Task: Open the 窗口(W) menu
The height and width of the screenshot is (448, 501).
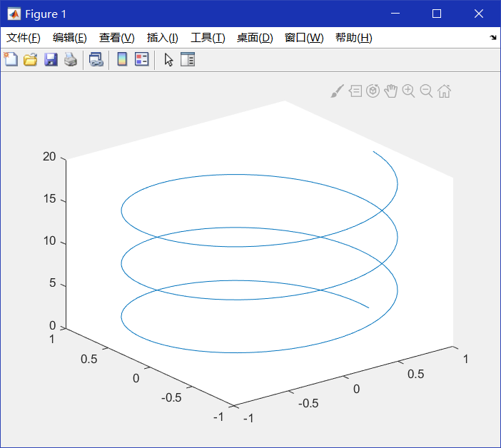Action: point(304,38)
